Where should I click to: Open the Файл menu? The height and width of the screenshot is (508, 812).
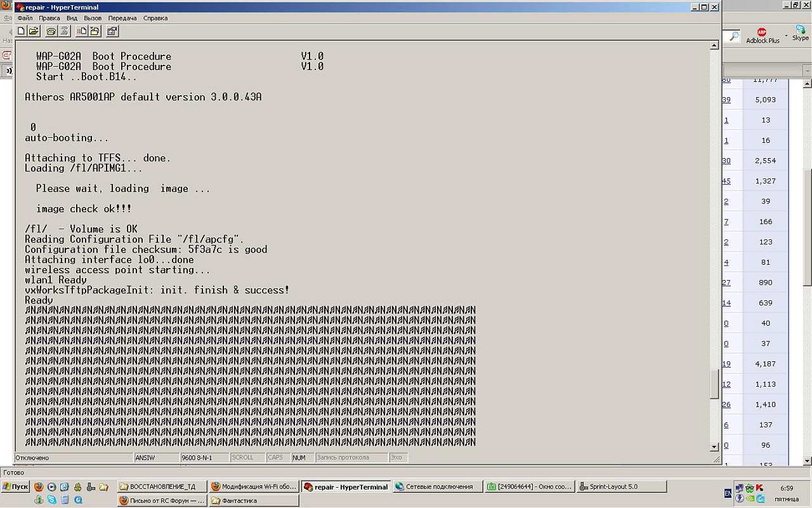pyautogui.click(x=25, y=18)
